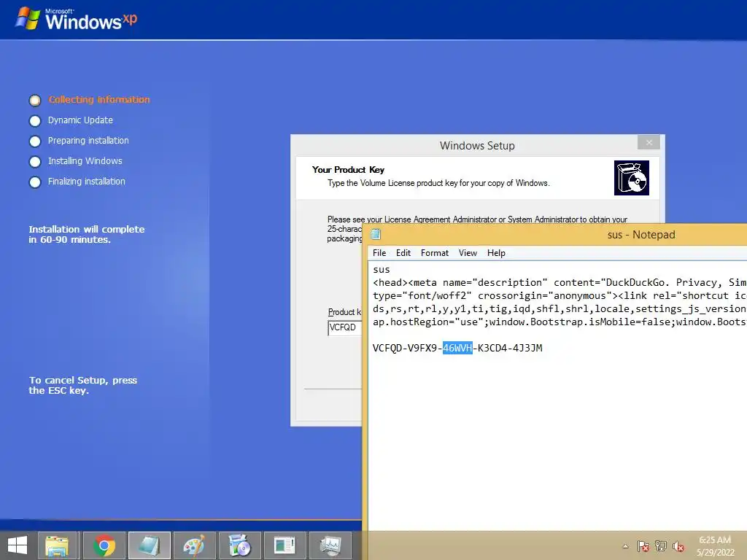Click the 'Your Product Key' heading

[x=348, y=169]
